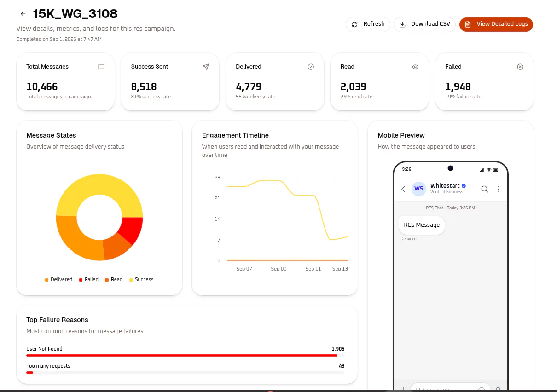Viewport: 557px width, 392px height.
Task: Click the search icon in mobile preview
Action: pyautogui.click(x=484, y=189)
